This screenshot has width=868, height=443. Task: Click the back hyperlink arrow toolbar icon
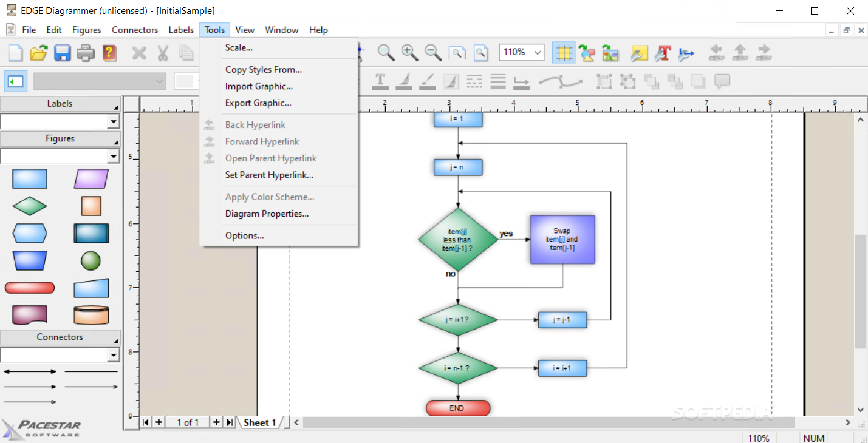click(x=717, y=53)
